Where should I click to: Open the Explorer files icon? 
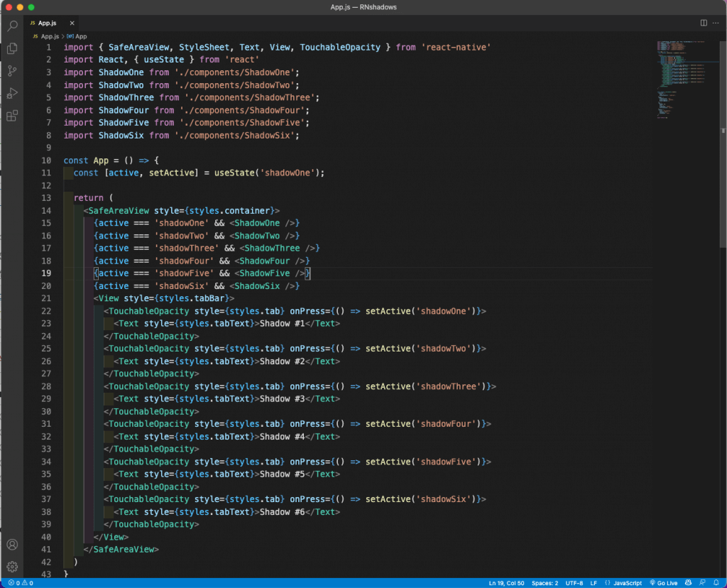[12, 48]
